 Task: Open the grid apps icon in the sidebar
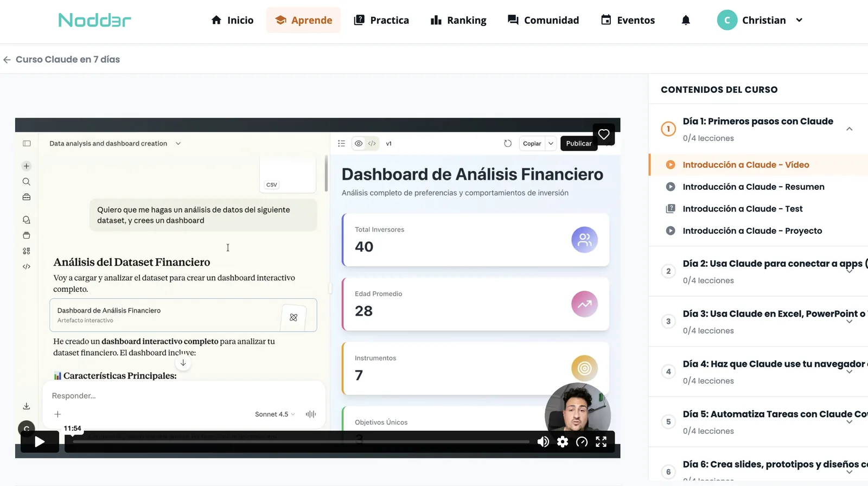point(27,251)
